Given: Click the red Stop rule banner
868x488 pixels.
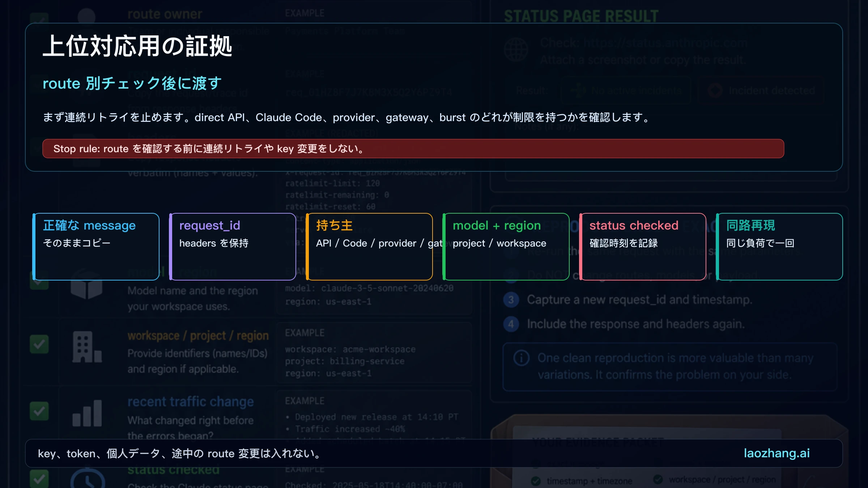Looking at the screenshot, I should tap(413, 149).
